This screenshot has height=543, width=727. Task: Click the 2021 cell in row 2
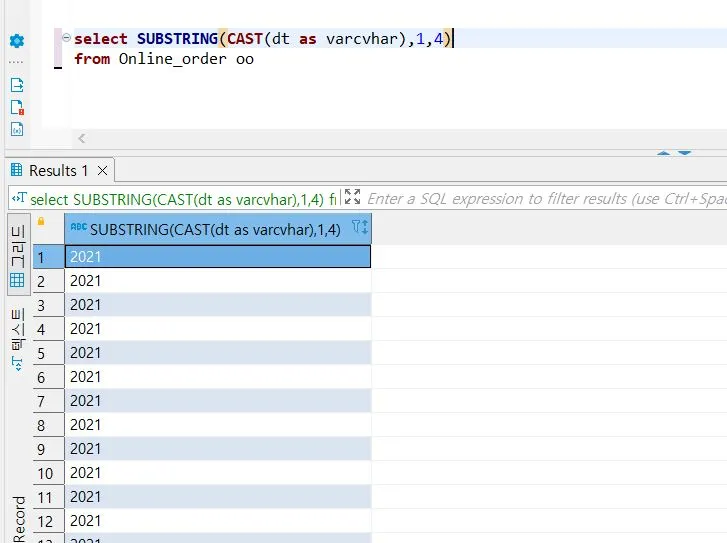point(218,281)
